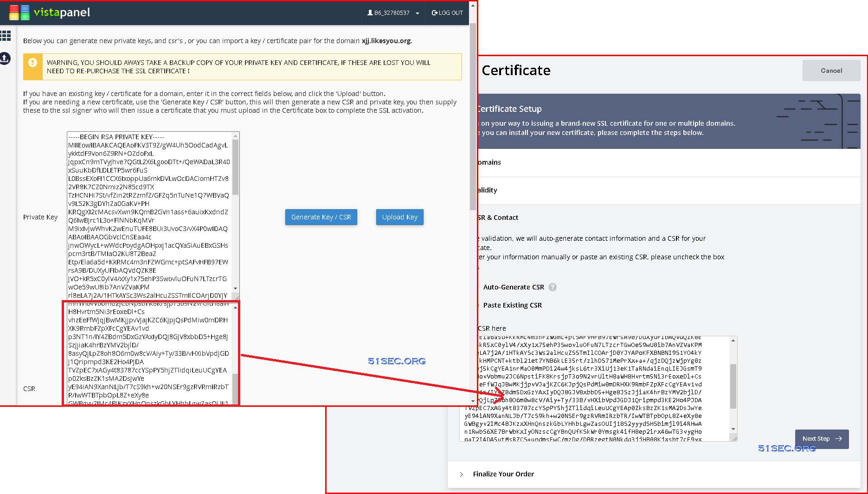Click Cancel on the Certificate page
The height and width of the screenshot is (494, 868).
tap(831, 71)
